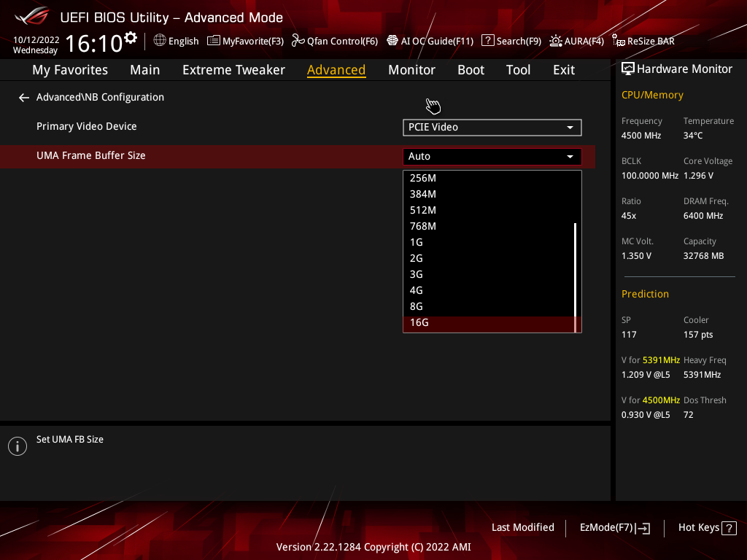Click the 10/12/2022 date text
747x560 pixels.
[36, 40]
